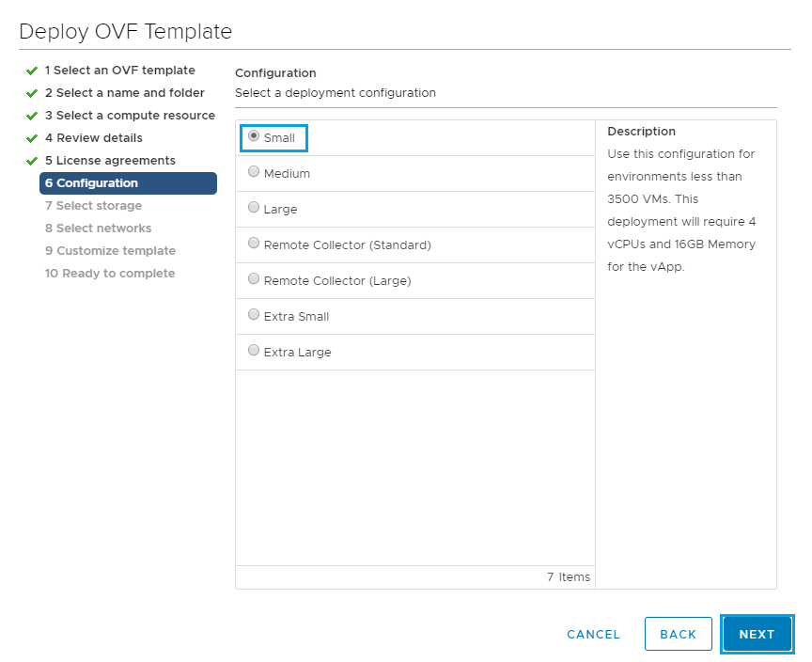Go to step 1 Select an OVF template
This screenshot has width=812, height=662.
119,71
